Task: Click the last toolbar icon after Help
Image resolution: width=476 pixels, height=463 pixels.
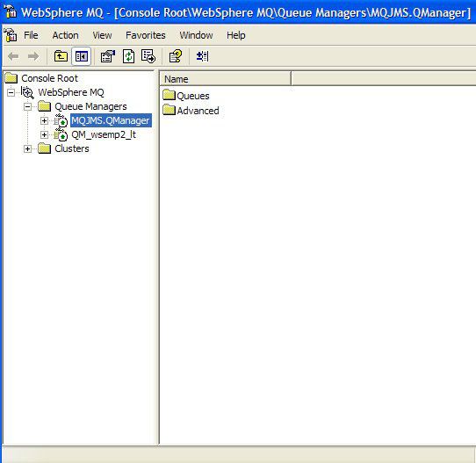Action: pos(202,56)
